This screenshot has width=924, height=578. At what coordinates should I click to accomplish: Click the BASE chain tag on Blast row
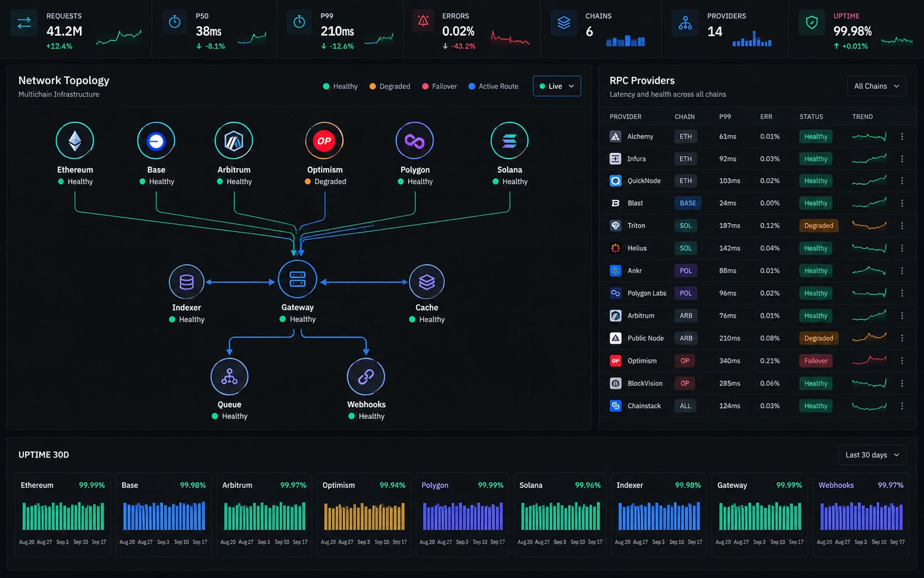tap(688, 203)
